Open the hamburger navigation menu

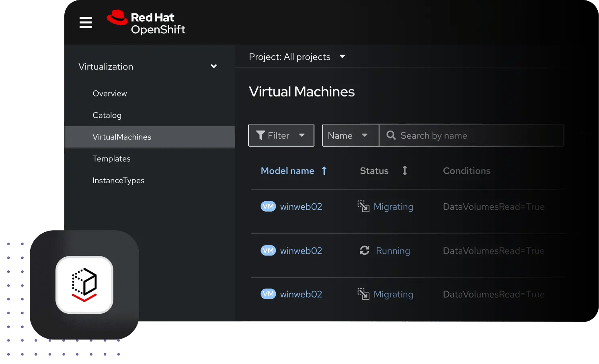pyautogui.click(x=86, y=22)
